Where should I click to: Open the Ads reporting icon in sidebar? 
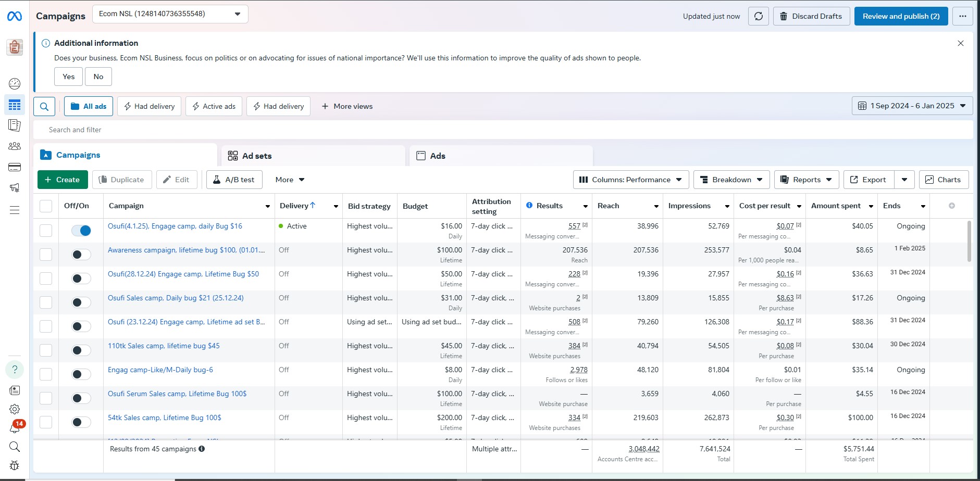[x=15, y=125]
